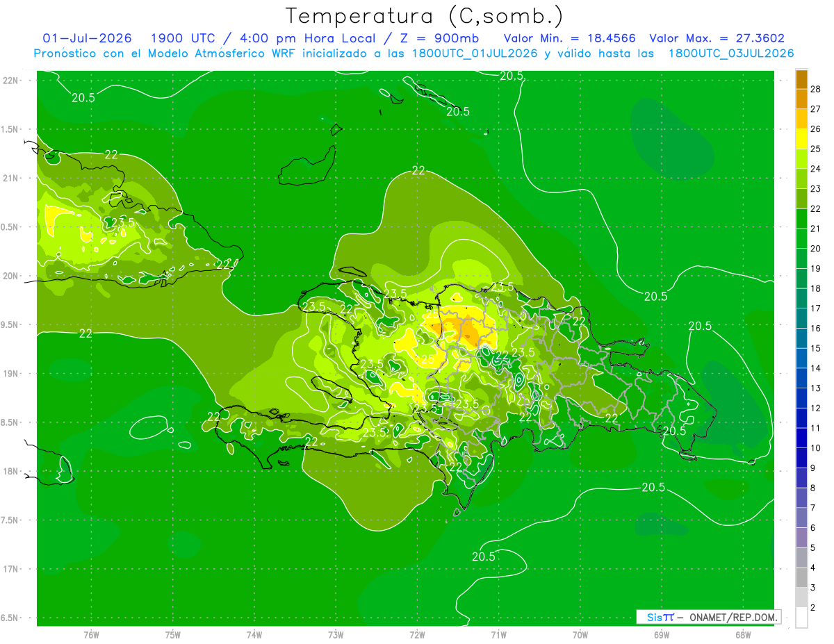Click the "17N" latitude axis label

(10, 569)
